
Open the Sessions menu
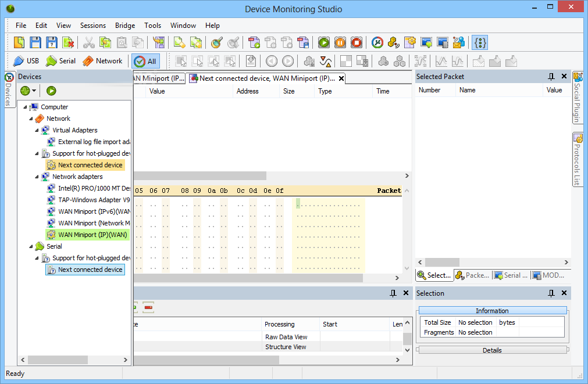coord(92,25)
